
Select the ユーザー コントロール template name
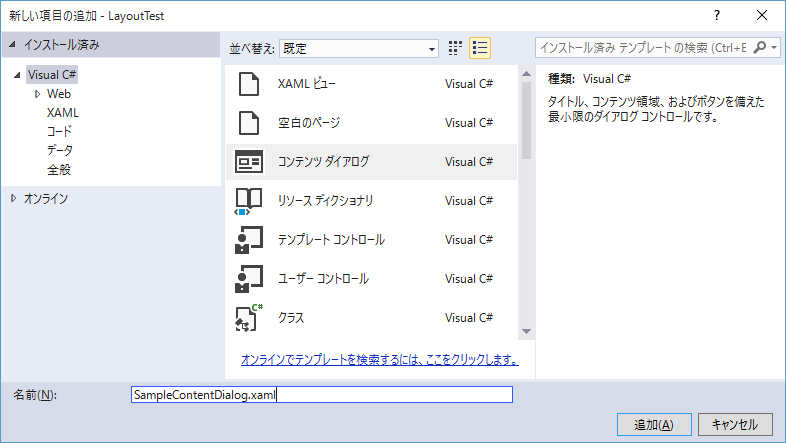[x=323, y=279]
